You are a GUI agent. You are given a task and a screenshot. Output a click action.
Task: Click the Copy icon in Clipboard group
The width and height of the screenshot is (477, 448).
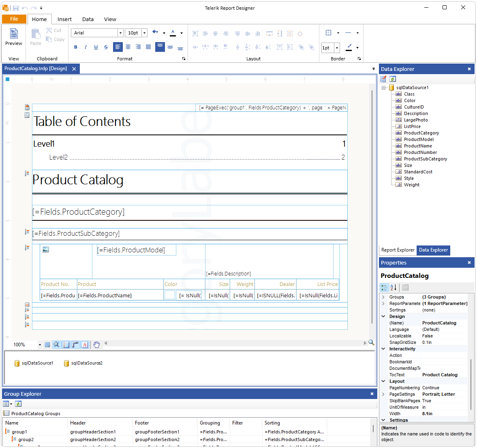point(49,39)
